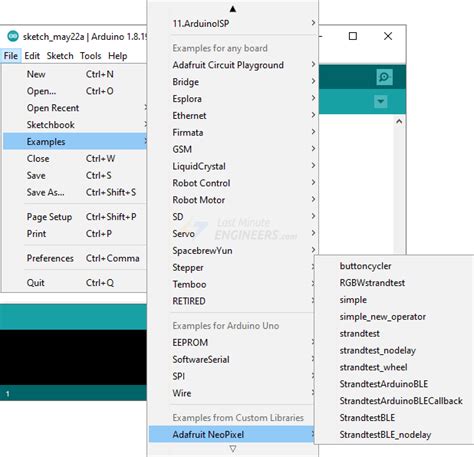474x457 pixels.
Task: Expand the GSM examples submenu
Action: click(x=233, y=149)
